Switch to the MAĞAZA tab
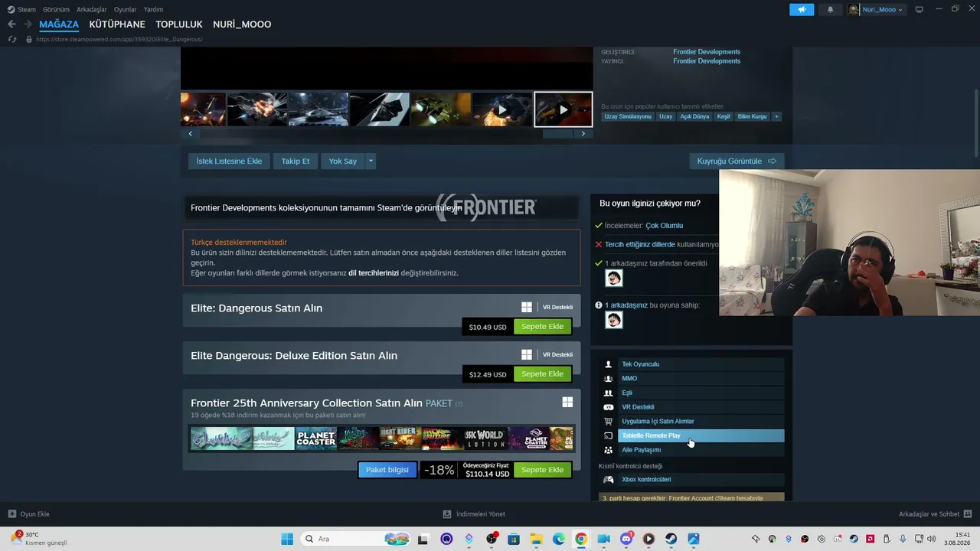Image resolution: width=980 pixels, height=551 pixels. pyautogui.click(x=59, y=24)
